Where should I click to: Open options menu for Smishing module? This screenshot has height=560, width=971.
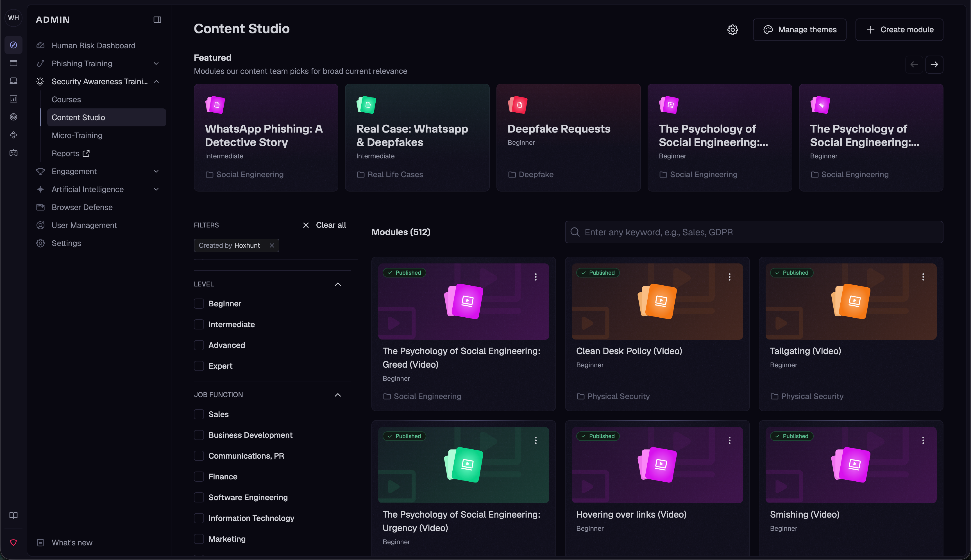(923, 440)
